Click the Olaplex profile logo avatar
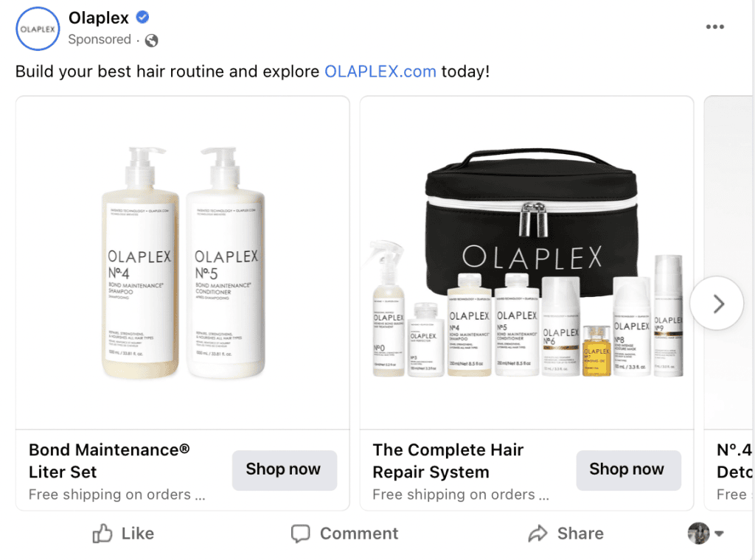This screenshot has height=560, width=755. pos(38,29)
